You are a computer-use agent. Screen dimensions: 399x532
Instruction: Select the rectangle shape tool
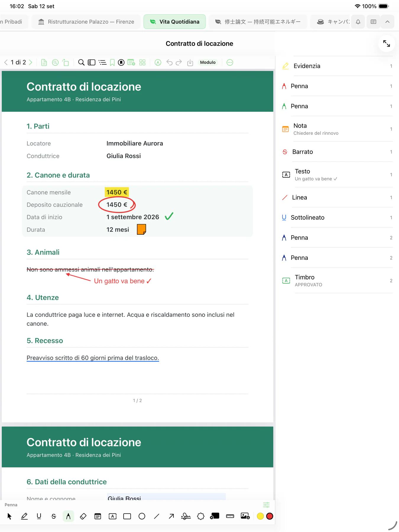point(127,516)
